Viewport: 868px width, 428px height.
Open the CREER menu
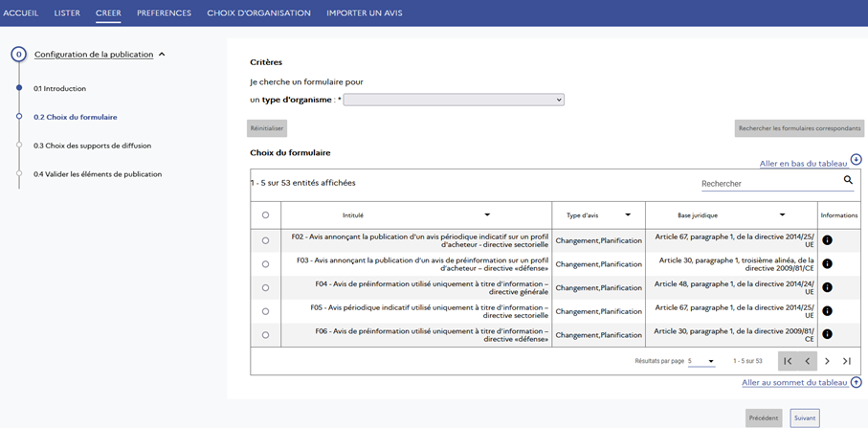(108, 12)
